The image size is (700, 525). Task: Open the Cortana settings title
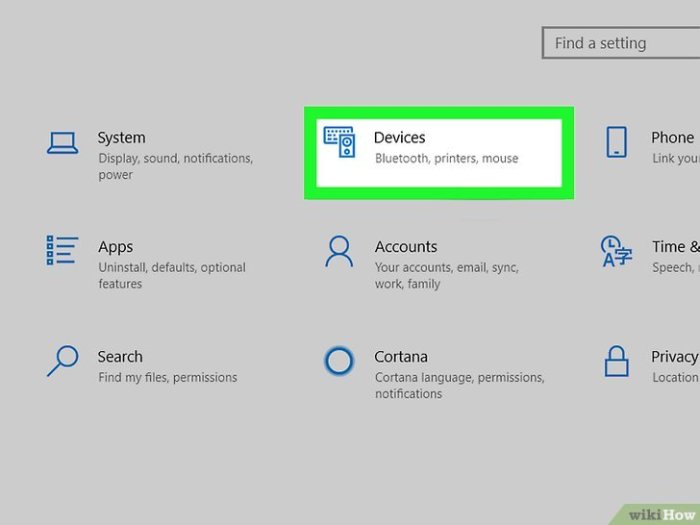click(401, 357)
